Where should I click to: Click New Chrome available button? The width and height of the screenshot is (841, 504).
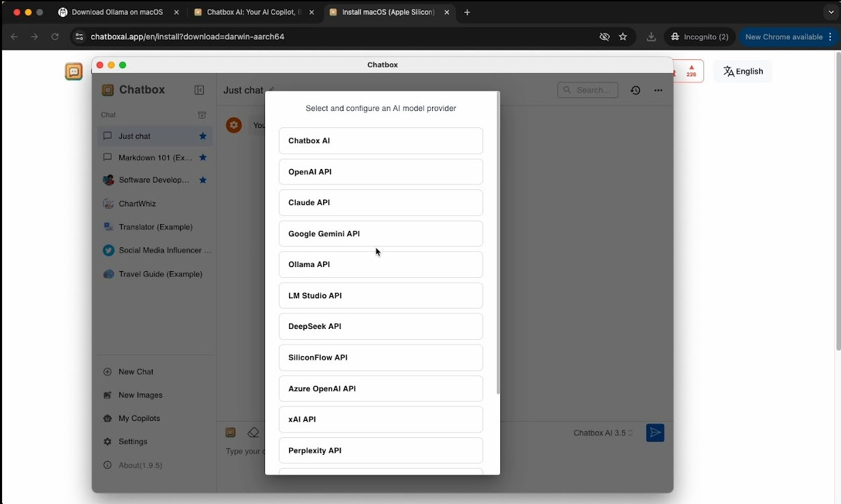789,37
